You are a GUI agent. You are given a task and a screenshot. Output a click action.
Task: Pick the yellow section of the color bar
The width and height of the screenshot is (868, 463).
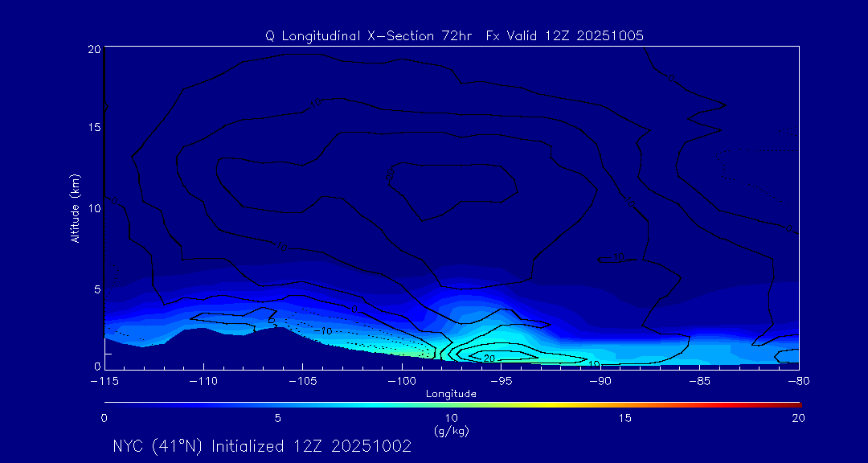(530, 404)
